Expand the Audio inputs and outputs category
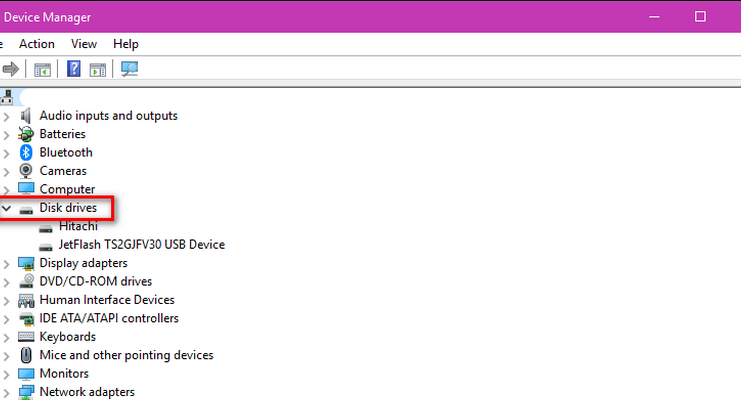 [x=6, y=116]
